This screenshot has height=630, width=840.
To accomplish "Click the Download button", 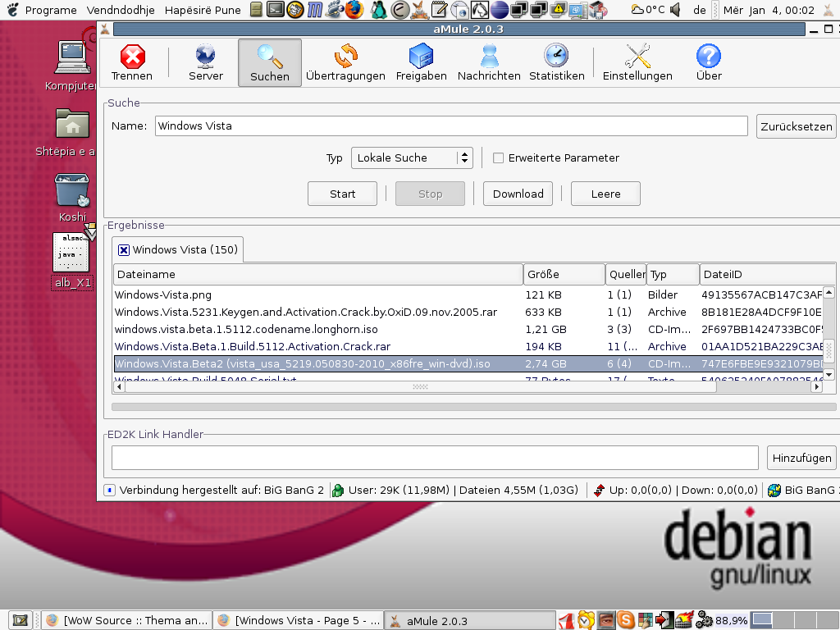I will point(518,194).
